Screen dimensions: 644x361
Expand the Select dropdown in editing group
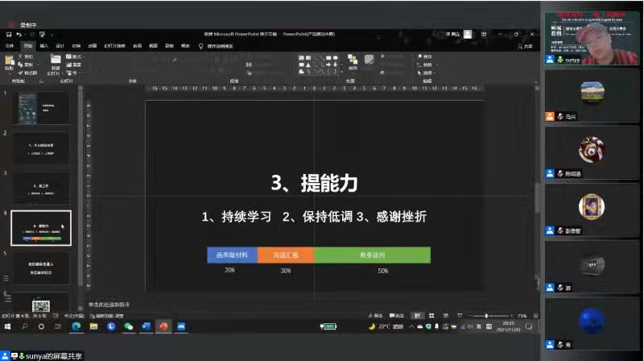[x=426, y=73]
